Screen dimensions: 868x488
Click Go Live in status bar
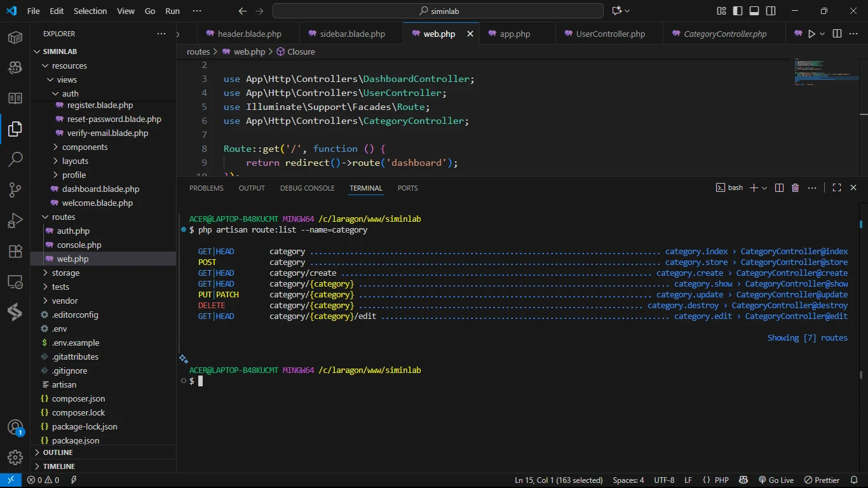click(776, 480)
